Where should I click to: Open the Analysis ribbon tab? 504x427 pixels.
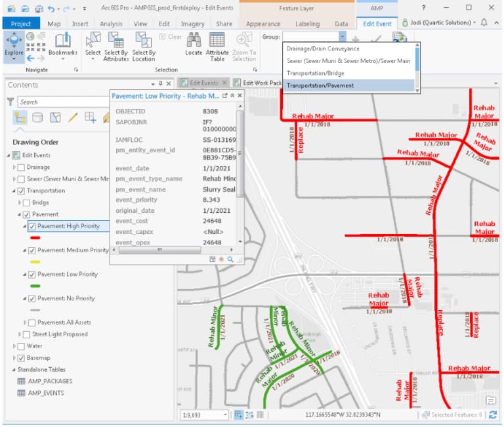pos(111,24)
